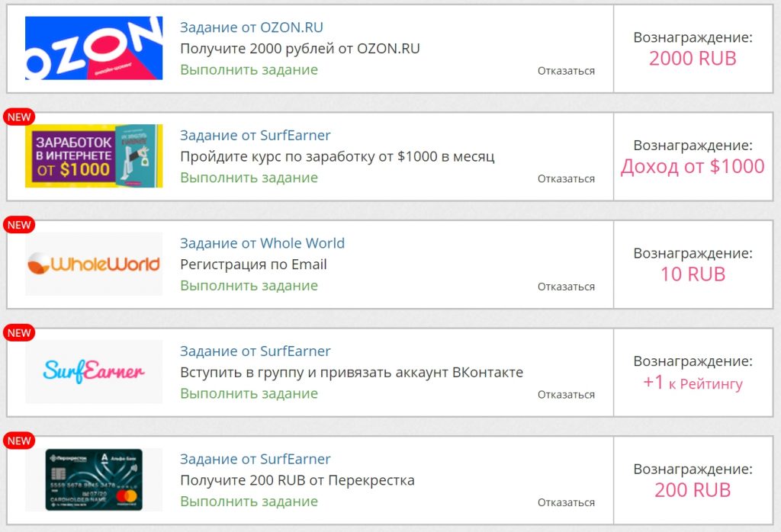Click 'Выполнить задание' for the ВКонтакте task
Viewport: 781px width, 532px height.
coord(249,394)
